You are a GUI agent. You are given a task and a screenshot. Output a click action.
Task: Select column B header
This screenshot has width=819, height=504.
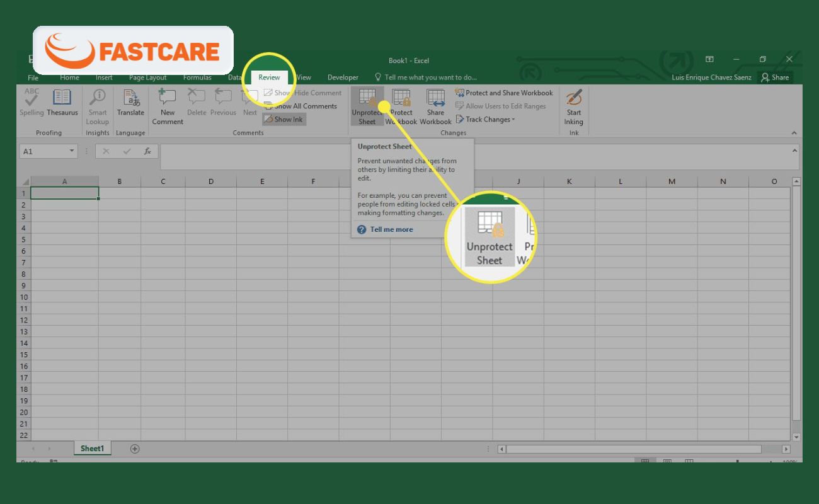pyautogui.click(x=120, y=181)
